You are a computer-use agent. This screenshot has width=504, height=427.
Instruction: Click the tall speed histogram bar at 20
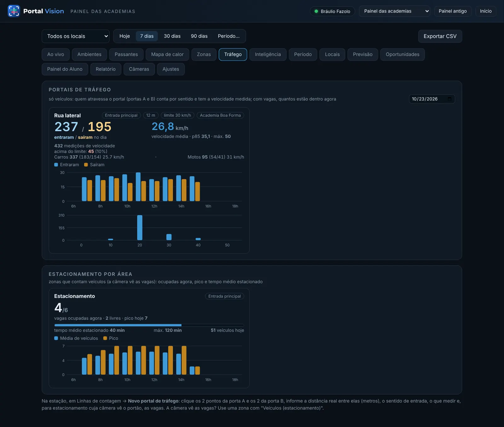point(140,228)
